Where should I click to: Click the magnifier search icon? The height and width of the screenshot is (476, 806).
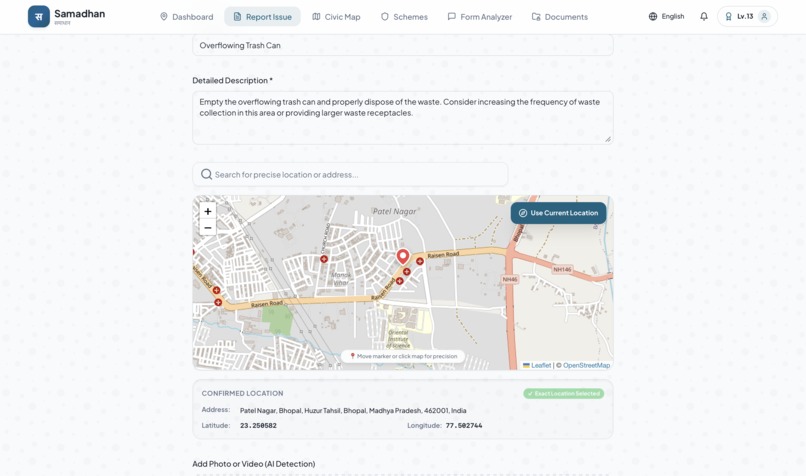pos(206,174)
